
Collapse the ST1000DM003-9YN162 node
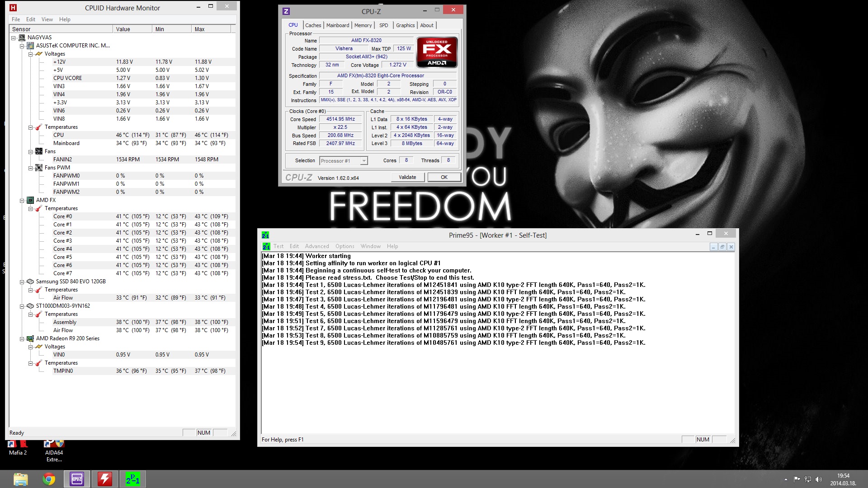pos(22,306)
